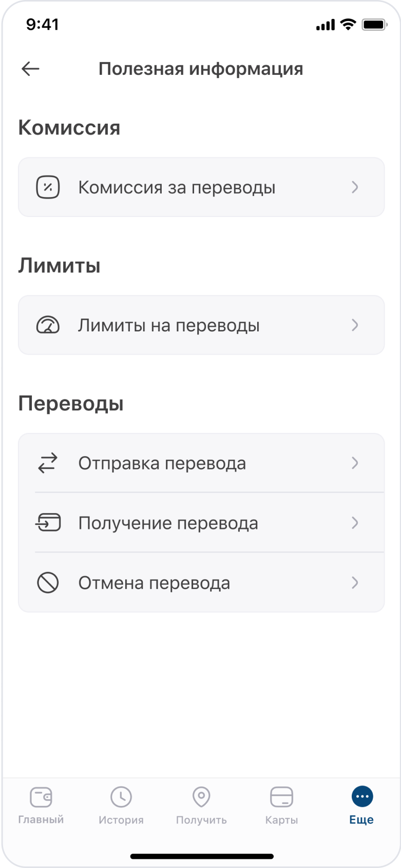The image size is (401, 868).
Task: Tap the cancel transfer prohibition icon
Action: tap(48, 583)
